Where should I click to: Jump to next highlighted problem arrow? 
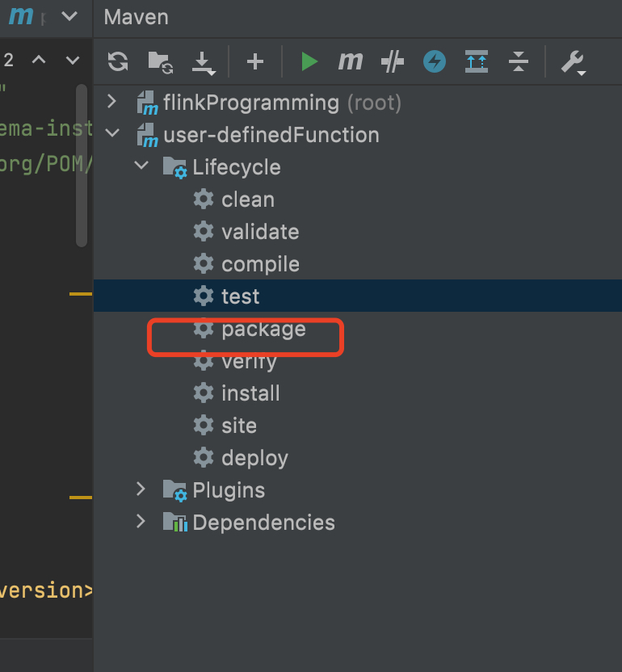coord(73,60)
